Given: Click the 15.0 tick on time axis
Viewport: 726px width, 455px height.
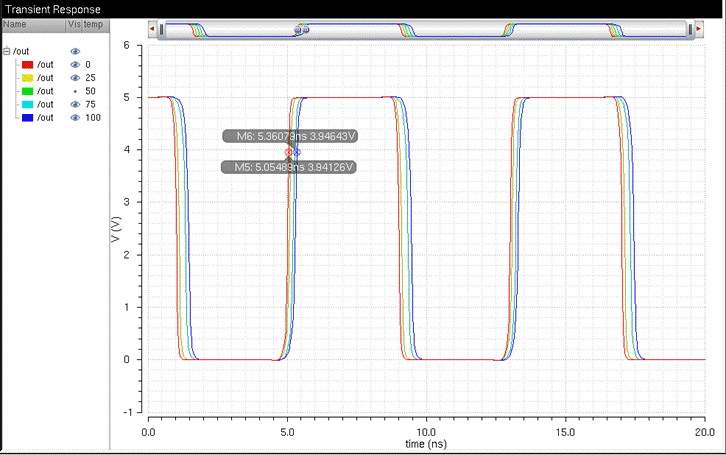Looking at the screenshot, I should pos(565,432).
